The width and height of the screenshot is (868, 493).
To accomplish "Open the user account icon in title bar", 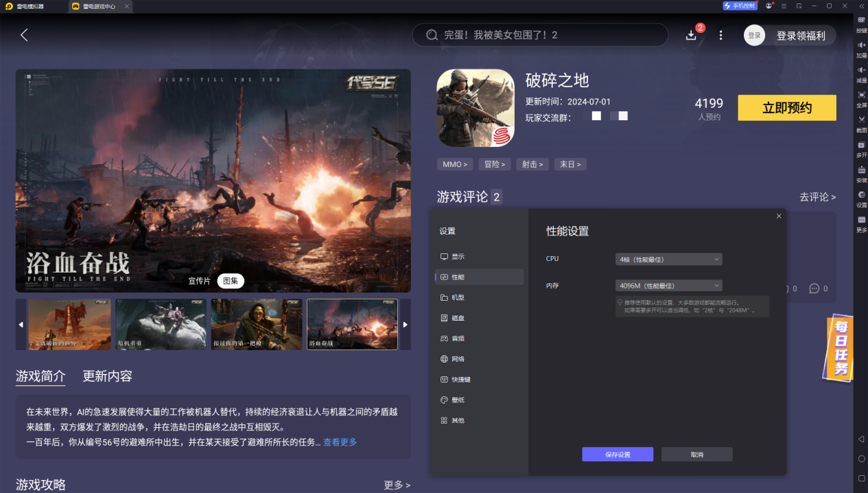I will 769,5.
